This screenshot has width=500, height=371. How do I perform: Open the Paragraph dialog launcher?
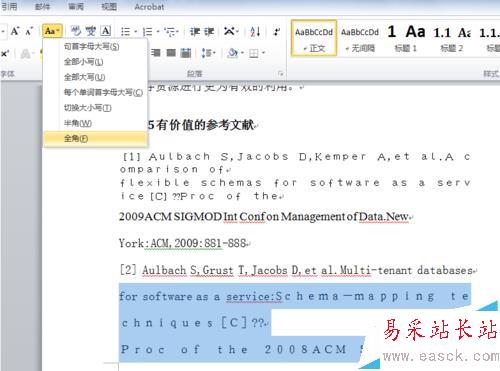pyautogui.click(x=281, y=74)
